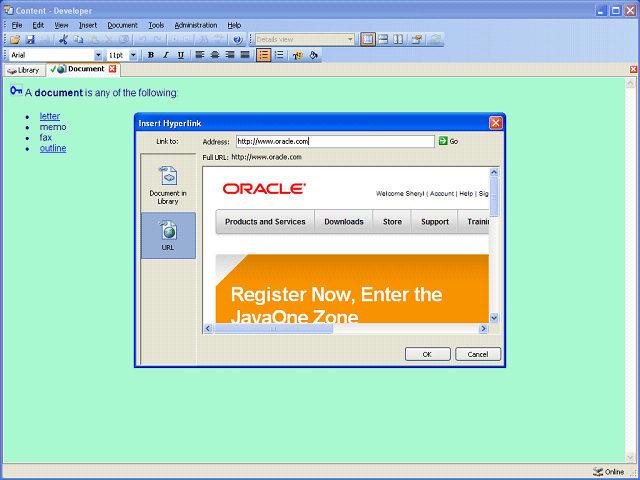This screenshot has height=480, width=640.
Task: Click the Copy icon in toolbar
Action: [x=78, y=40]
